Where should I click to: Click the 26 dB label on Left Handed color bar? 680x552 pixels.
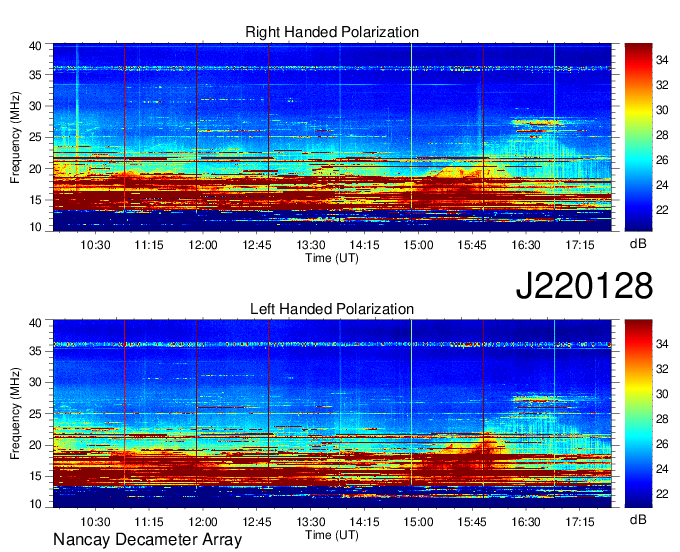(x=662, y=444)
